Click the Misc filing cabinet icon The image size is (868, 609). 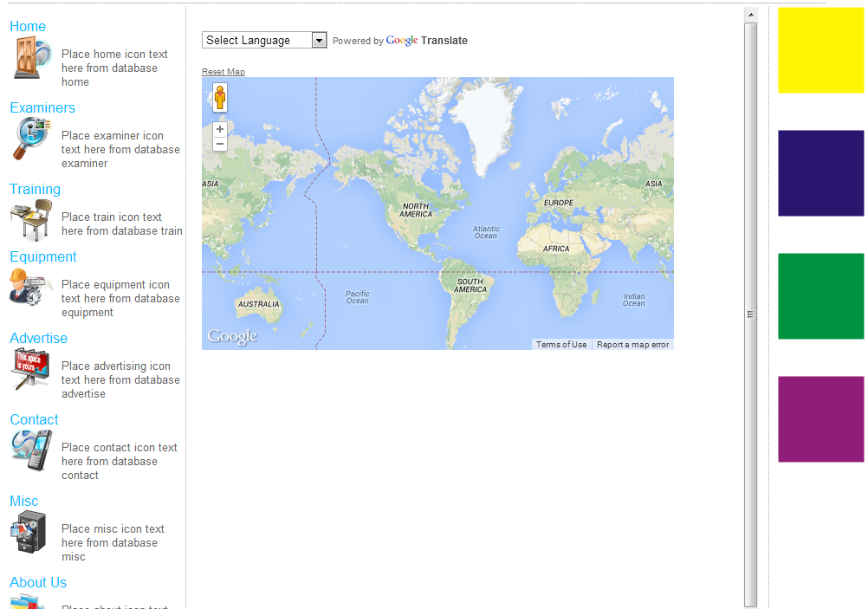tap(29, 532)
